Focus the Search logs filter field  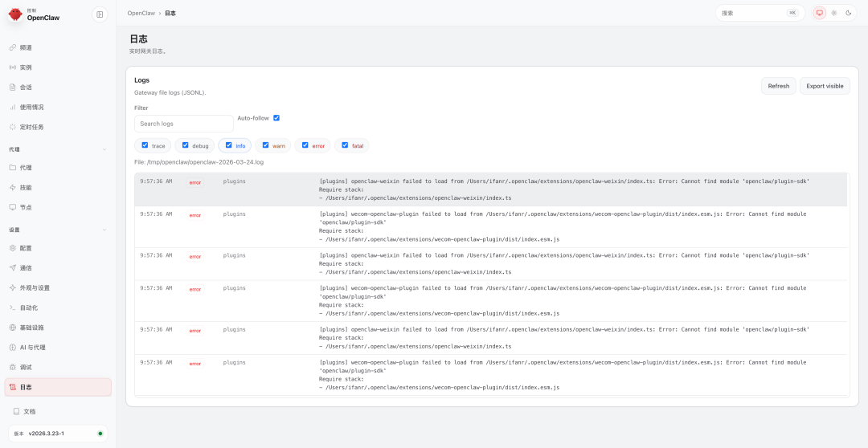pos(183,124)
